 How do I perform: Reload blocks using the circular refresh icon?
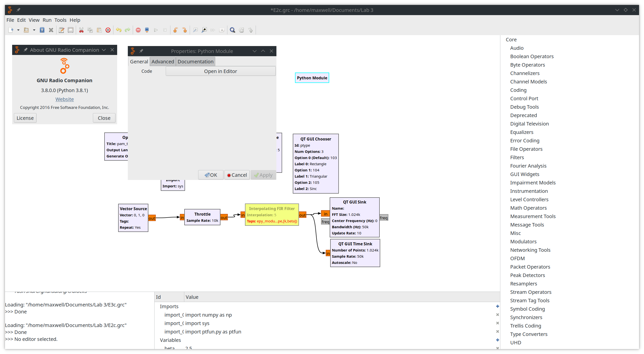(241, 30)
